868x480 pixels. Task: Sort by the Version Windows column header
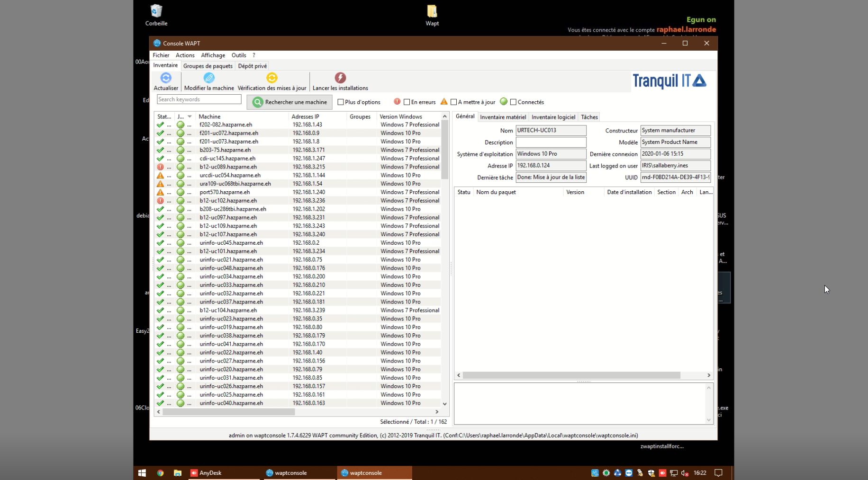pyautogui.click(x=408, y=116)
